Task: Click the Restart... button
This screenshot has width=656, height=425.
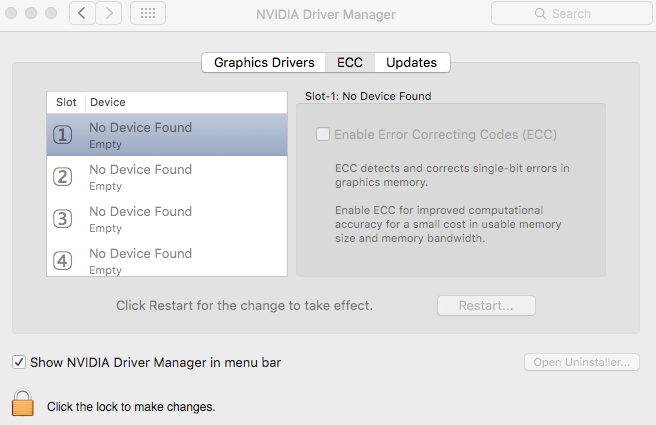Action: [486, 306]
